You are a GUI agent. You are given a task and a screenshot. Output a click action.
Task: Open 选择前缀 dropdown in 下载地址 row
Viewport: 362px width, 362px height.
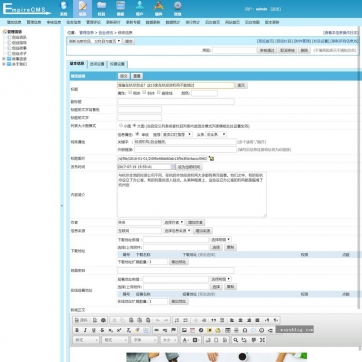221,239
